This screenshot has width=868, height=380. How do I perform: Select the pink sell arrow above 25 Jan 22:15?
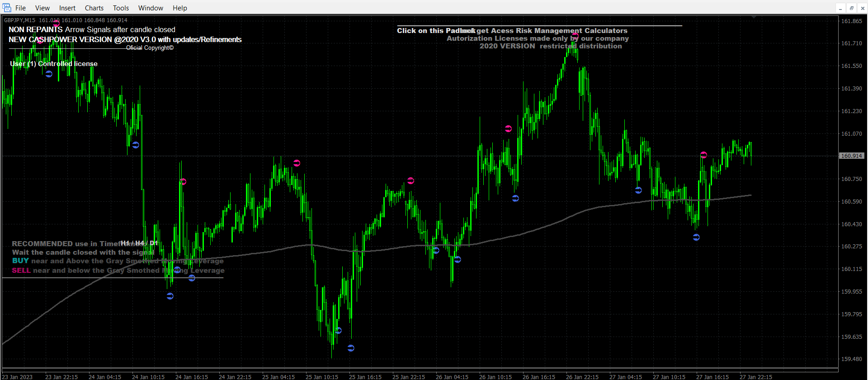click(410, 180)
